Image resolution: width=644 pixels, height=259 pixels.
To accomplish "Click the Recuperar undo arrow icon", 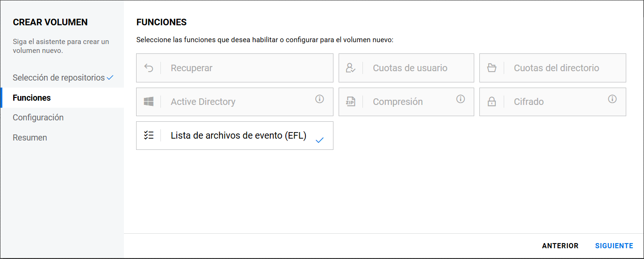I will (149, 68).
